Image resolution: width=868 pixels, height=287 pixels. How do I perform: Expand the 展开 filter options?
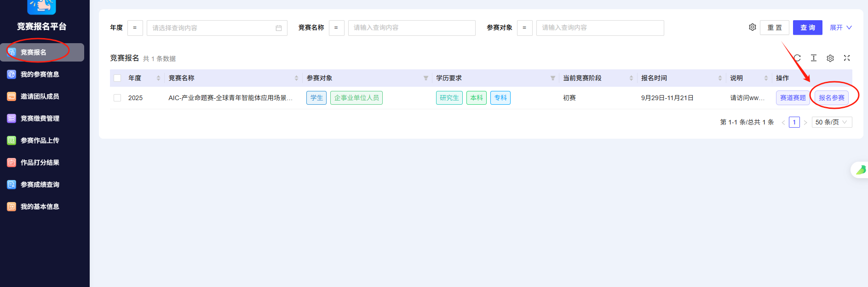pos(840,28)
